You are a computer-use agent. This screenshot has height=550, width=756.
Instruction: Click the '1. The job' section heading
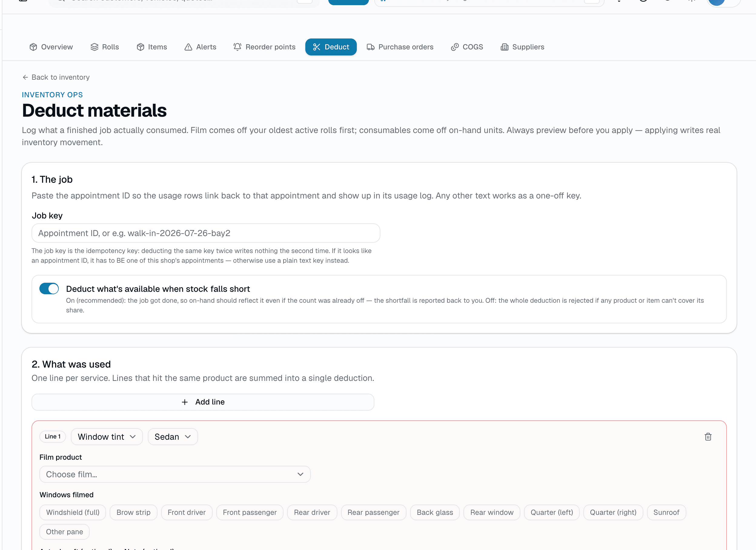(52, 179)
